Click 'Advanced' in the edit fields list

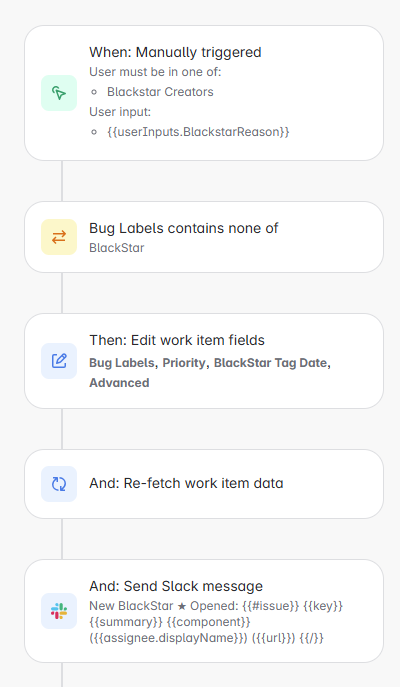point(119,383)
